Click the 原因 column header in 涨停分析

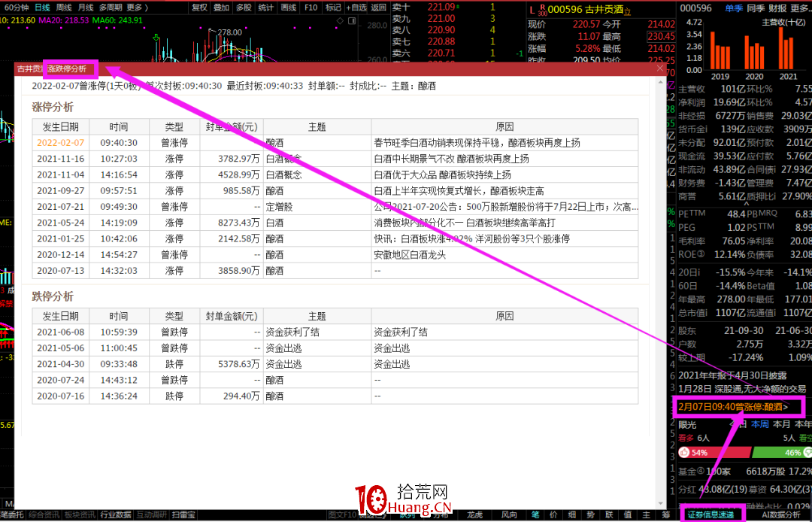click(505, 127)
